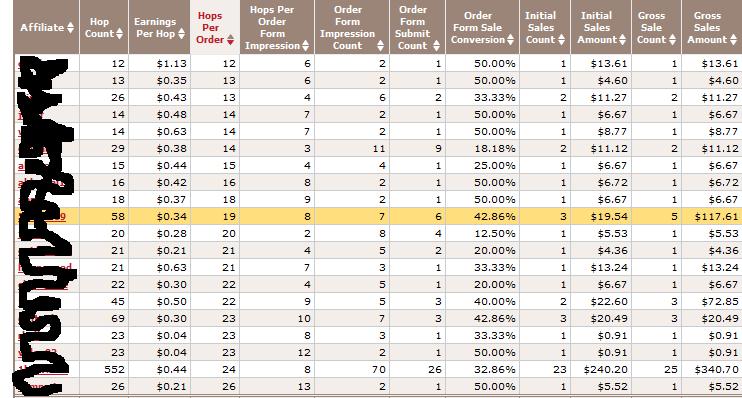Image resolution: width=742 pixels, height=398 pixels.
Task: Click Order Form Sale Conversion sort arrows
Action: tap(510, 40)
